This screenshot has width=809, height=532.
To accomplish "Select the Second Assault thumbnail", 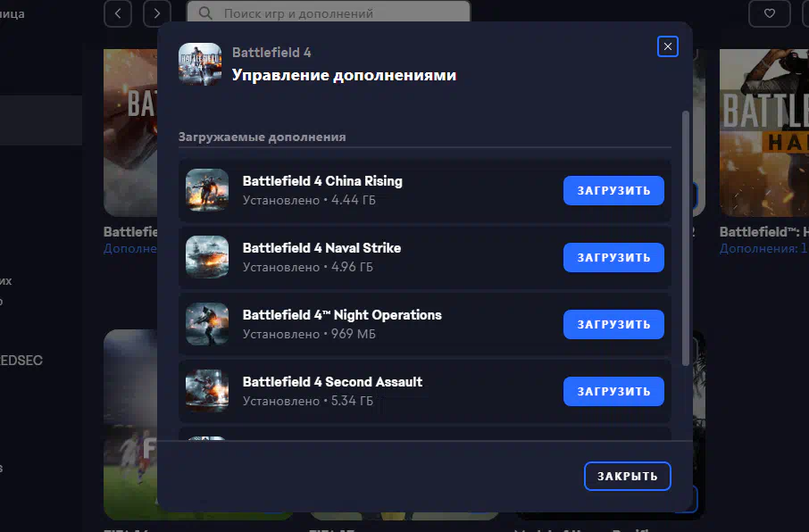I will (207, 391).
